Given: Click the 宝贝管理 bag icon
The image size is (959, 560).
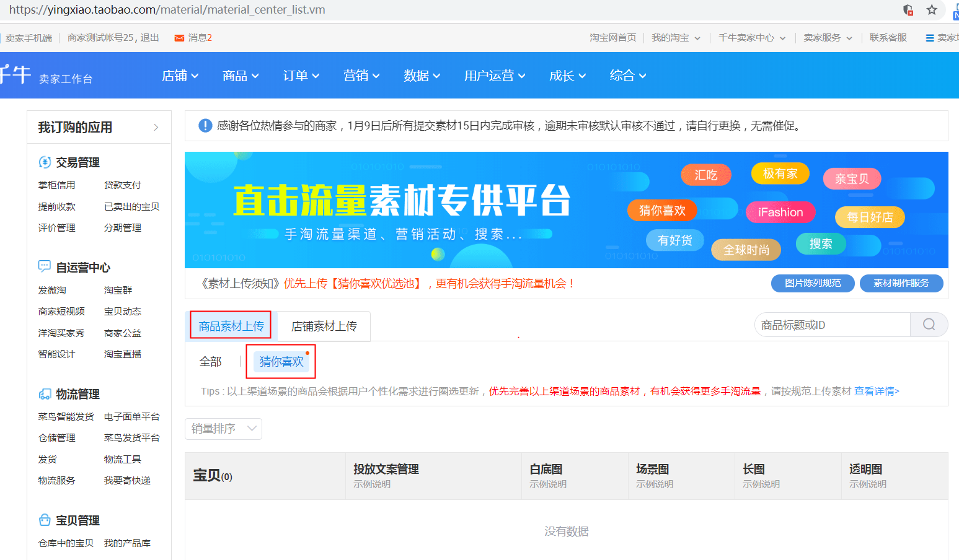Looking at the screenshot, I should click(x=45, y=520).
